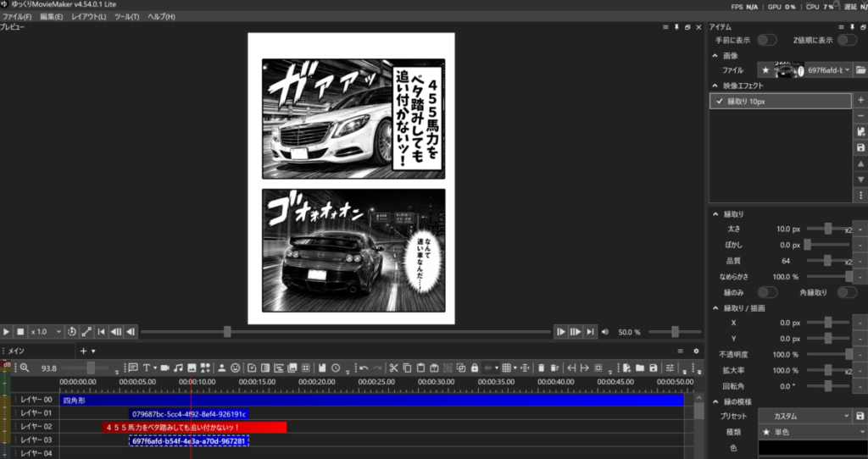Image resolution: width=868 pixels, height=459 pixels.
Task: Mute preview audio with the speaker icon
Action: [605, 332]
